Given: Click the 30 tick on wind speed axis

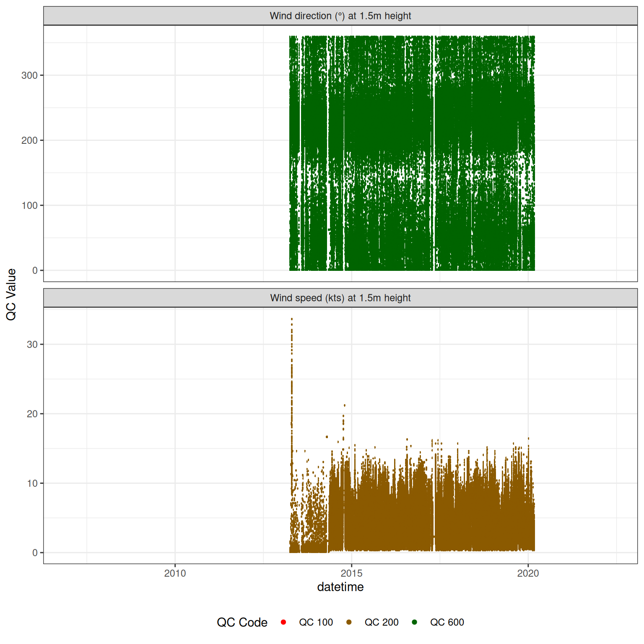Looking at the screenshot, I should (32, 345).
